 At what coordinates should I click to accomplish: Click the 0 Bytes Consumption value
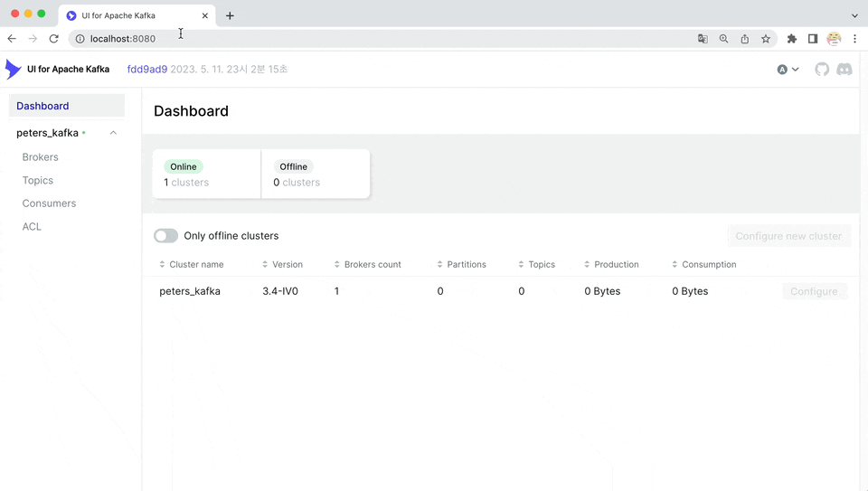pos(690,291)
